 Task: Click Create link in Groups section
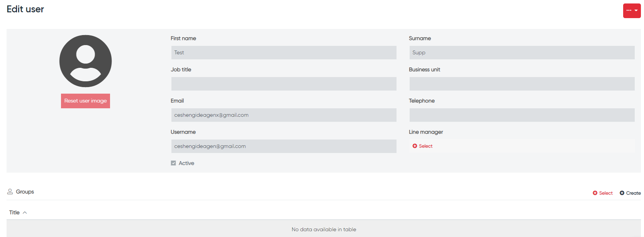[630, 193]
